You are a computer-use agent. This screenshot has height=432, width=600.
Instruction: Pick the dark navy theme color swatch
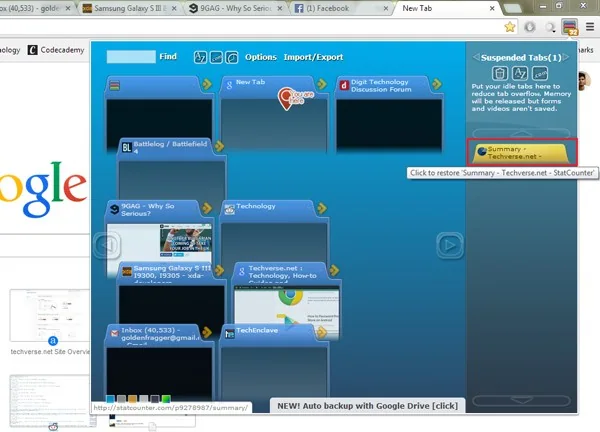155,399
